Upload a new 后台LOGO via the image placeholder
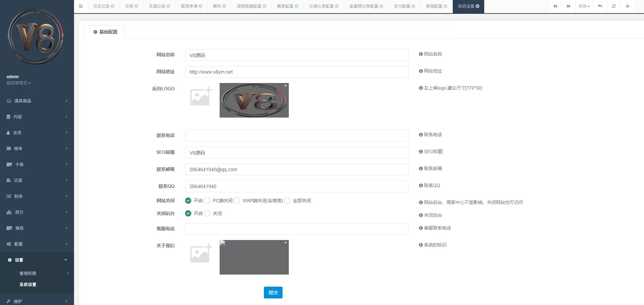The height and width of the screenshot is (305, 644). point(201,96)
